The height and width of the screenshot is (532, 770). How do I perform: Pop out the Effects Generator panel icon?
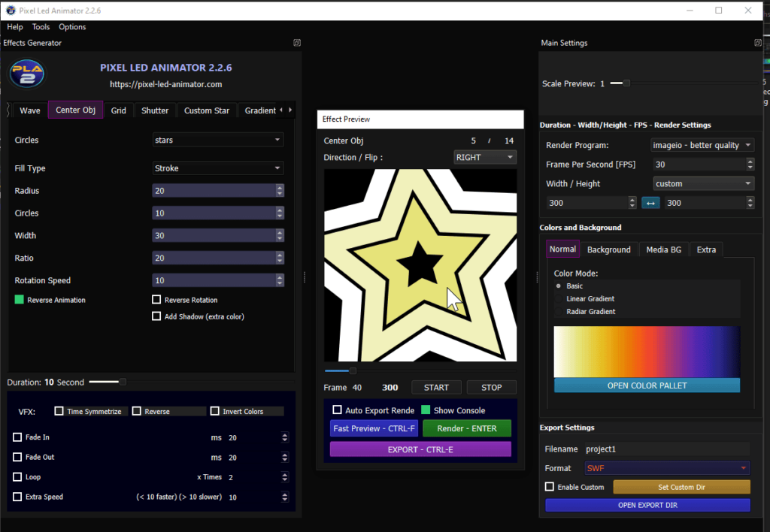(296, 43)
